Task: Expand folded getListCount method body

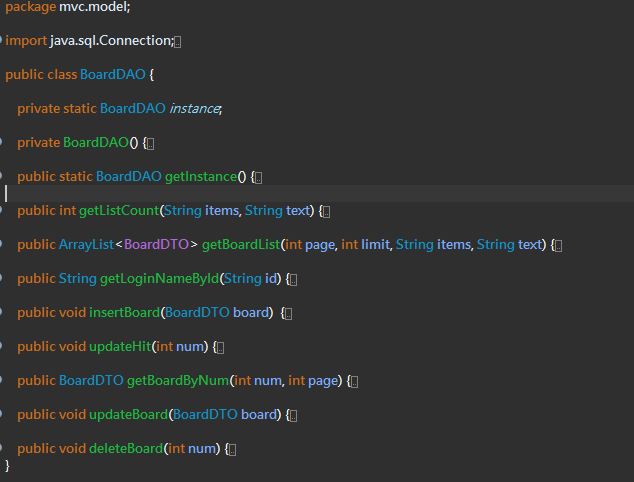Action: click(327, 212)
